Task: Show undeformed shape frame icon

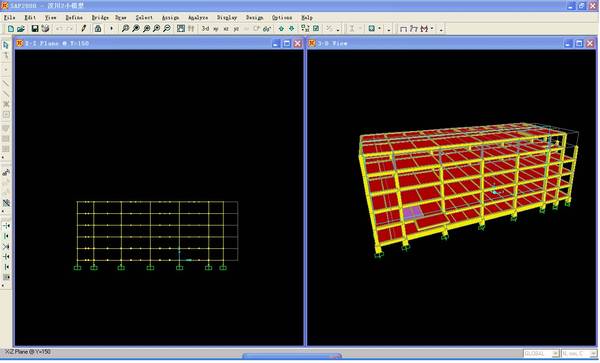Action: click(x=403, y=29)
